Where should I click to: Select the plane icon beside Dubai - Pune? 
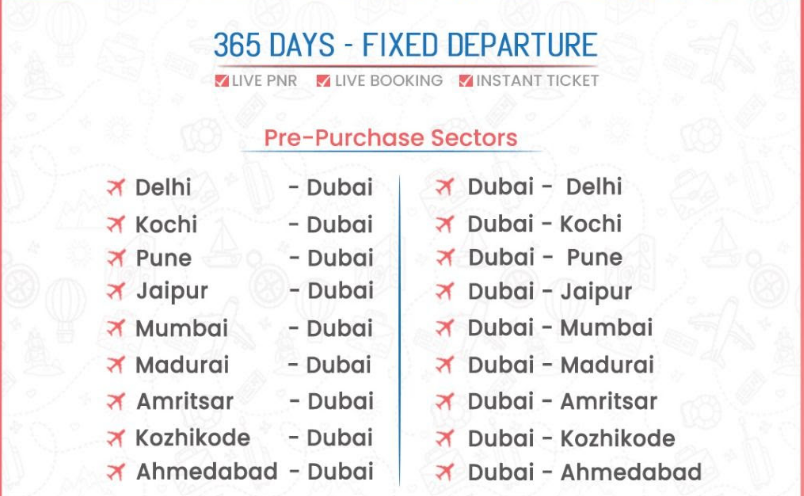point(445,257)
